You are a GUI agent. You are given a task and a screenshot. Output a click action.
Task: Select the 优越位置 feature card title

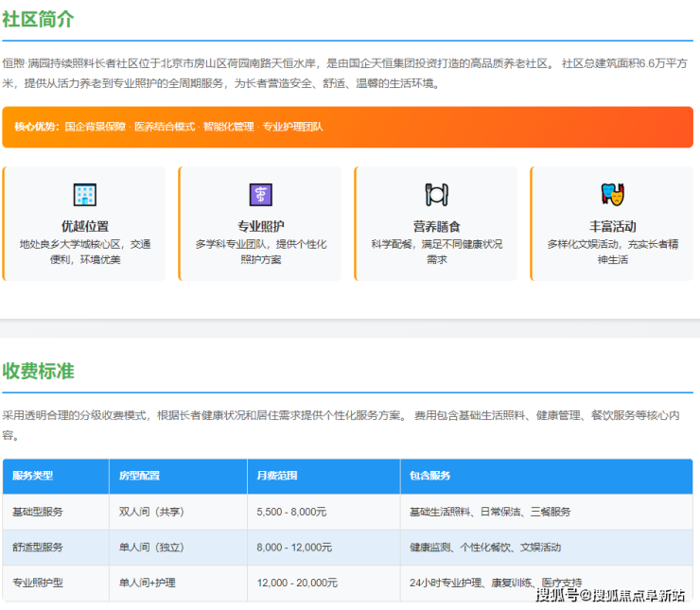coord(85,226)
